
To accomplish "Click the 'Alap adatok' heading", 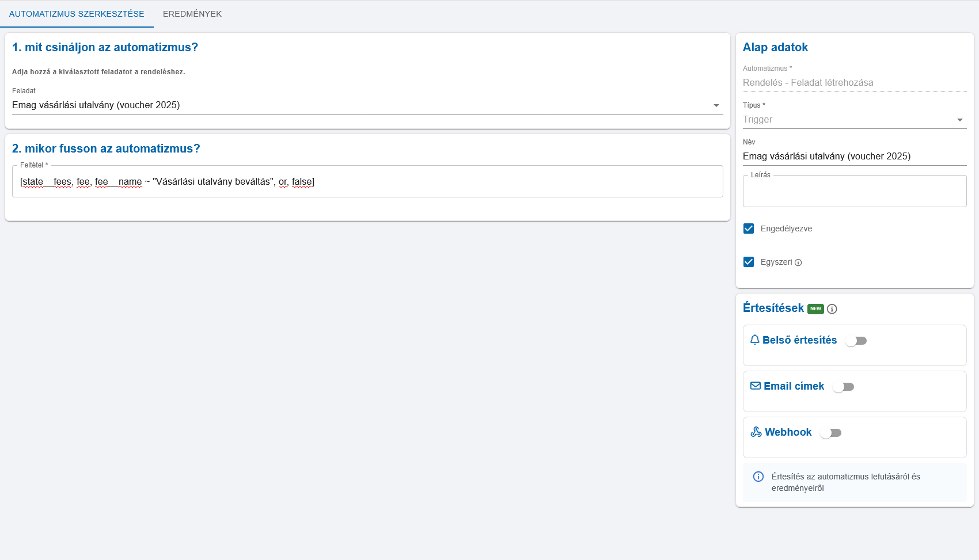I will click(775, 47).
